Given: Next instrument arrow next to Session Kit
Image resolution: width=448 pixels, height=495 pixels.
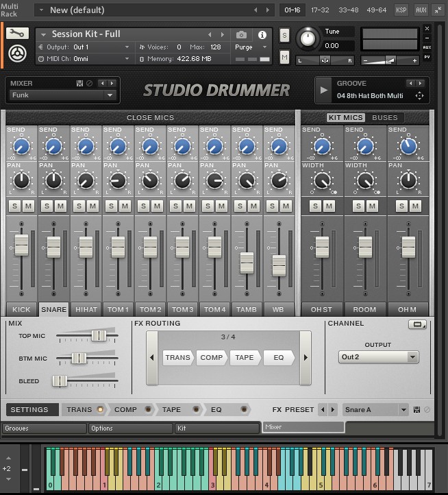Looking at the screenshot, I should [x=223, y=35].
